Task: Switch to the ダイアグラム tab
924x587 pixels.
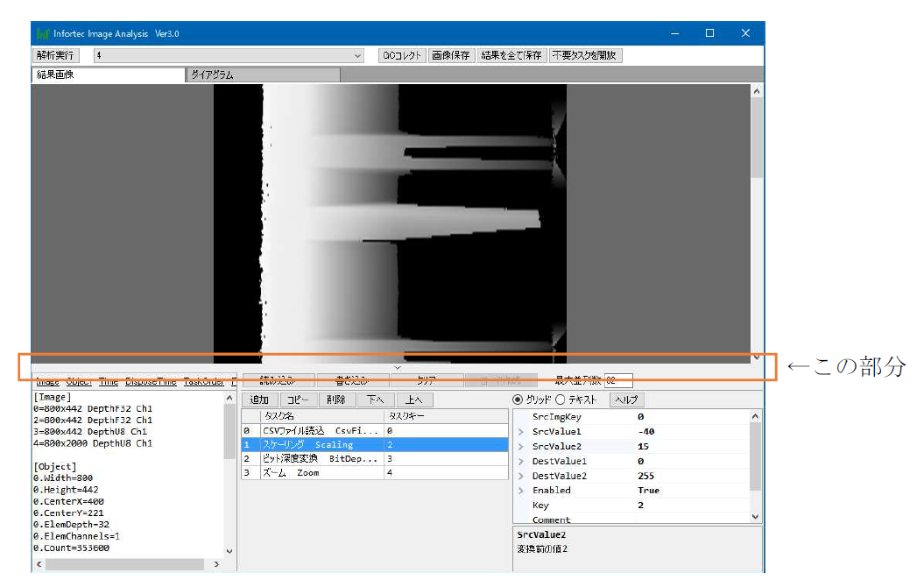Action: [x=264, y=74]
